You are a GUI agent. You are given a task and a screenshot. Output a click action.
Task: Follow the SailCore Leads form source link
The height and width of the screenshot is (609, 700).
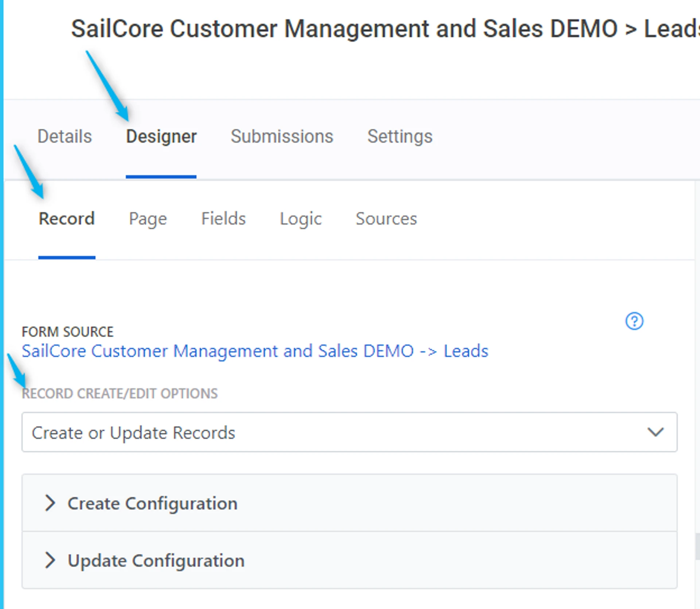(x=254, y=351)
